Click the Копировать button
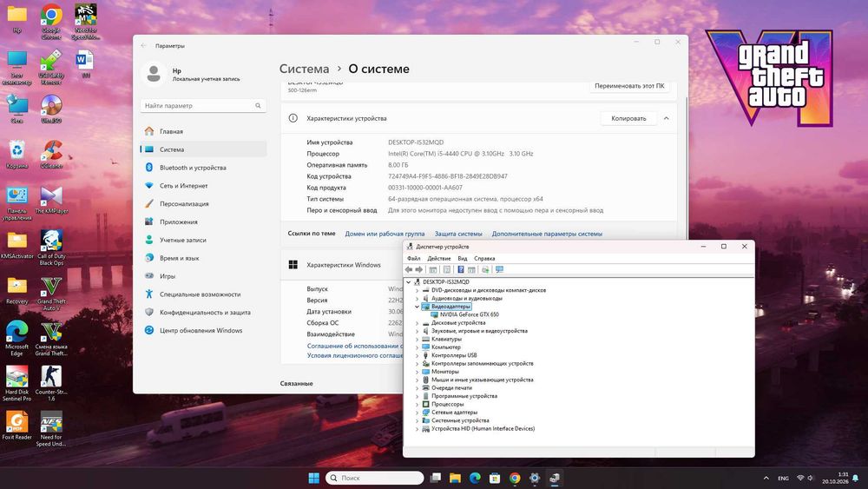This screenshot has height=489, width=868. tap(628, 118)
